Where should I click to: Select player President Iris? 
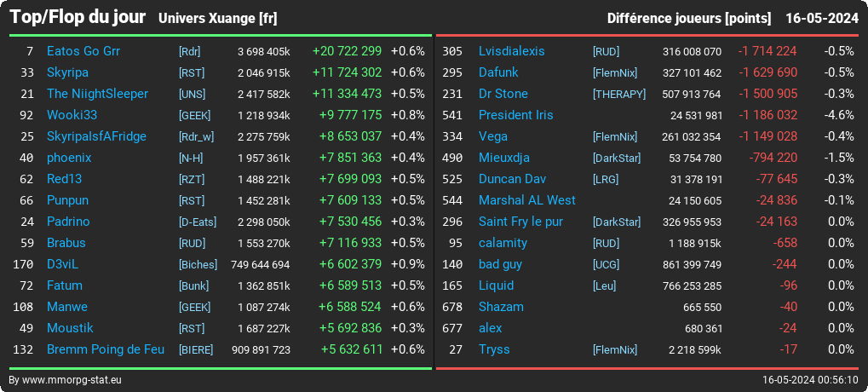click(516, 115)
